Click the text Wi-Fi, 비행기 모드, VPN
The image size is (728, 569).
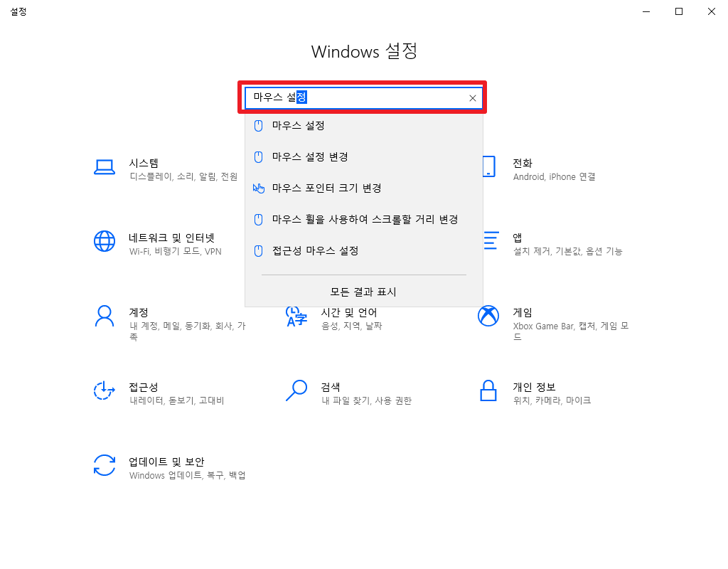tap(176, 251)
